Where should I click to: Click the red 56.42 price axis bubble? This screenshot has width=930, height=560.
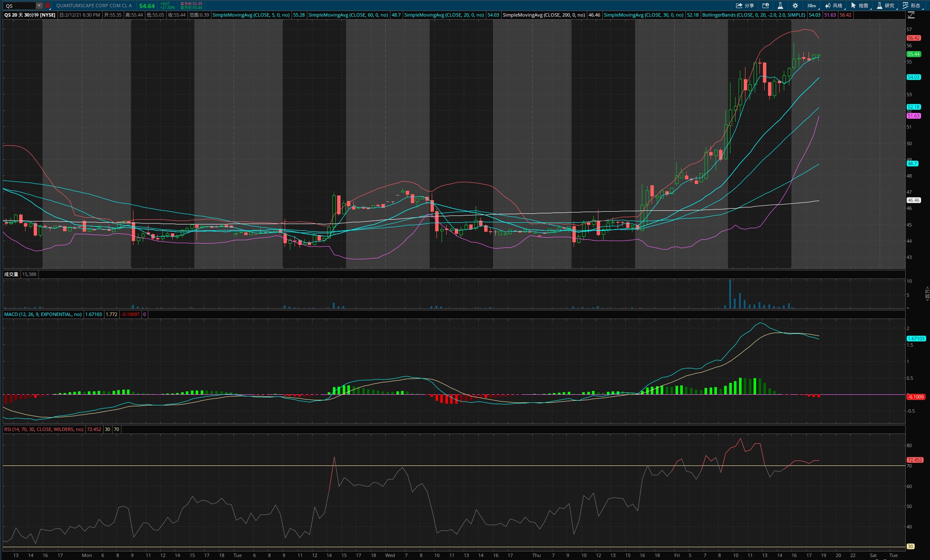(914, 38)
